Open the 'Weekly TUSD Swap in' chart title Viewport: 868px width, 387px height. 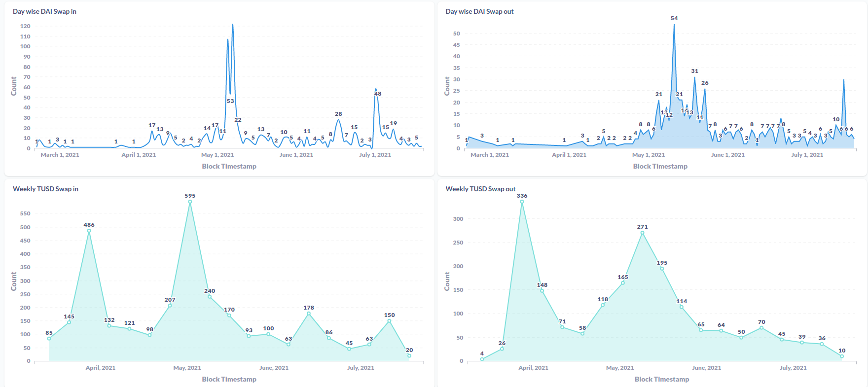coord(45,189)
